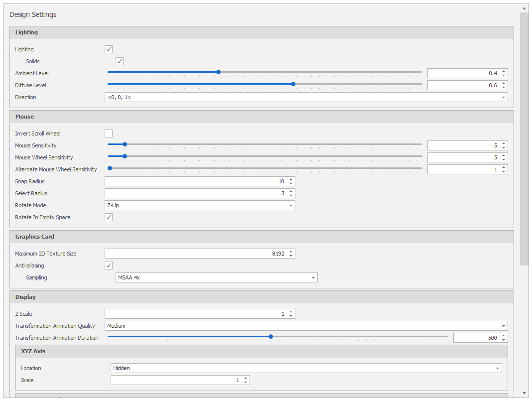Open Transformation Animation Quality dropdown
532x400 pixels.
[x=504, y=326]
